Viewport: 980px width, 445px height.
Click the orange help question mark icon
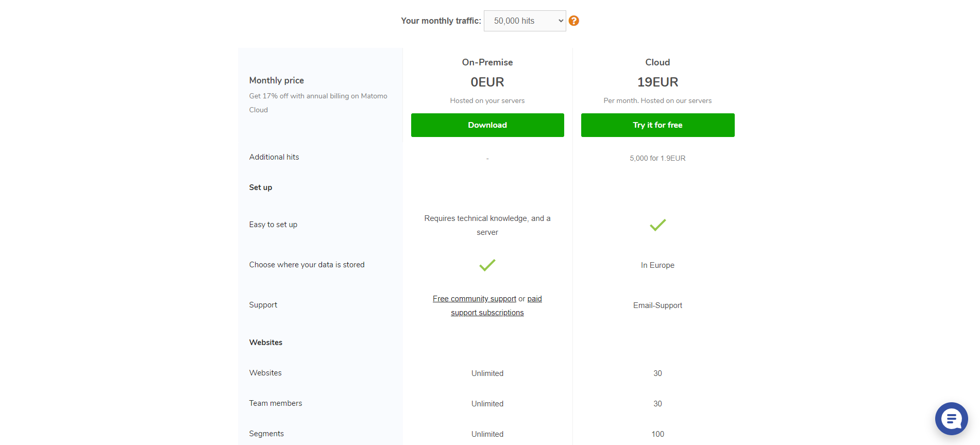coord(574,21)
